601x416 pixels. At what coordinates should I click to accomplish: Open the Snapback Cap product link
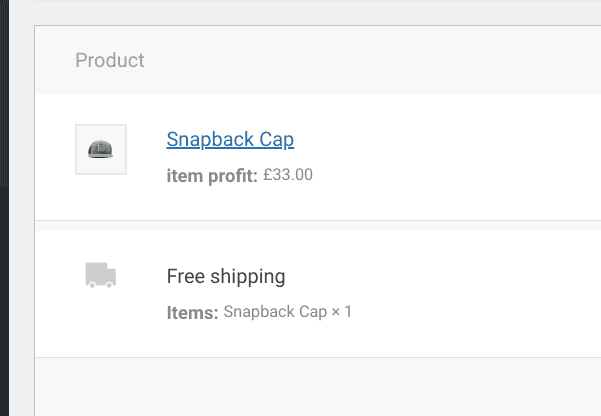coord(230,140)
